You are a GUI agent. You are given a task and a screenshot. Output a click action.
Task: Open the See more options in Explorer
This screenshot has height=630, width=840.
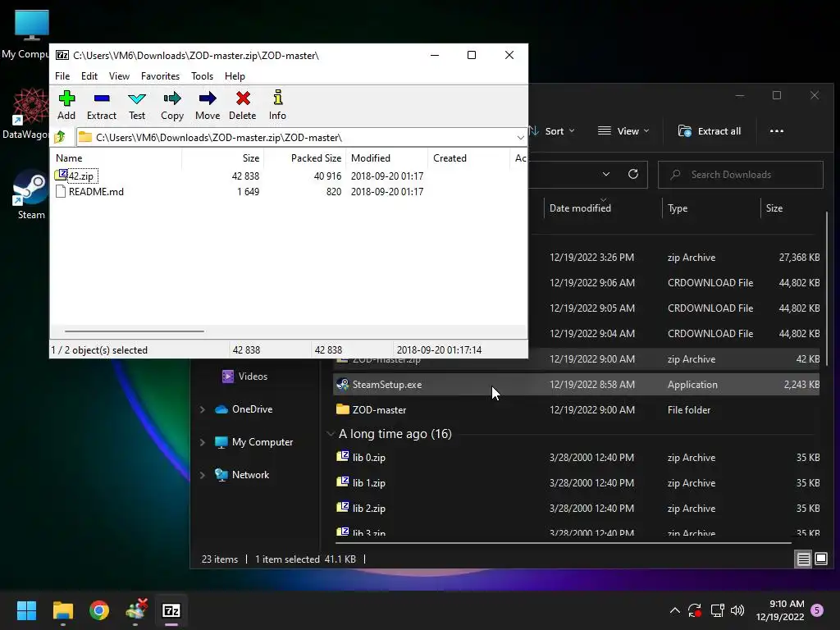click(x=776, y=131)
